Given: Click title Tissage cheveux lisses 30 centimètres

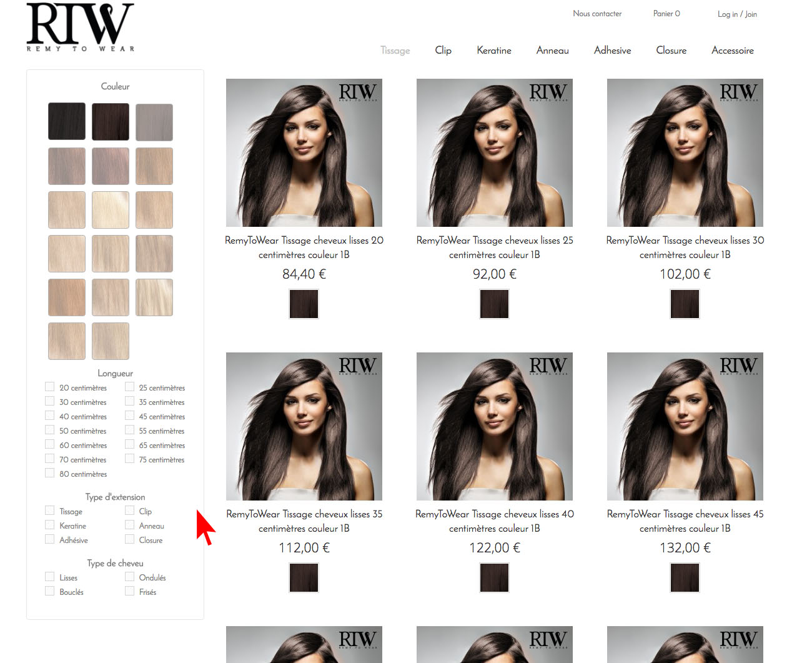Looking at the screenshot, I should pyautogui.click(x=685, y=247).
